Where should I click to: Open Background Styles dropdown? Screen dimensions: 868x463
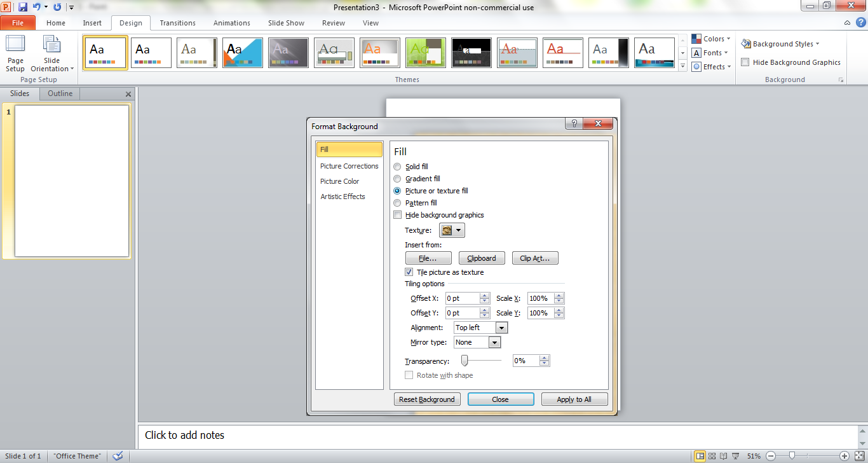coord(780,44)
